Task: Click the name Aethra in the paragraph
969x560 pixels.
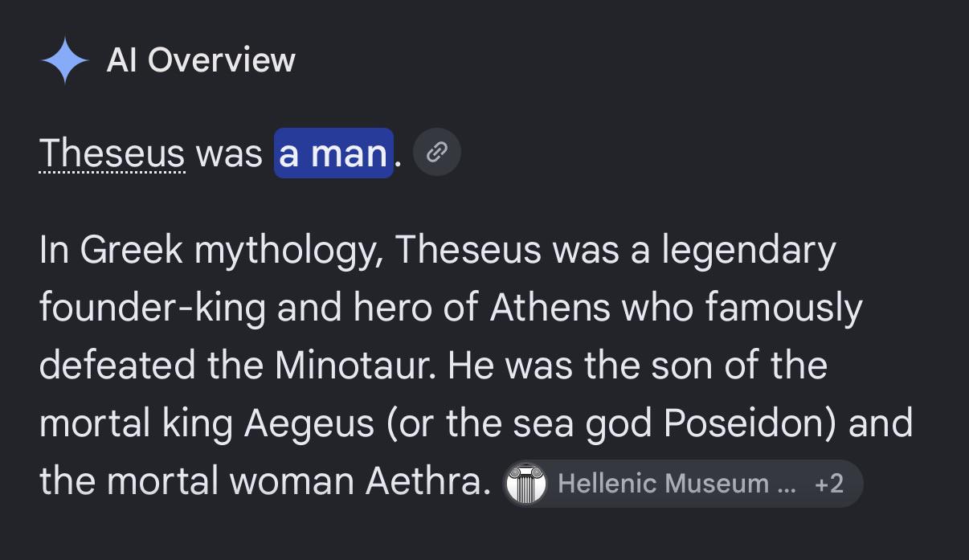Action: click(x=427, y=481)
